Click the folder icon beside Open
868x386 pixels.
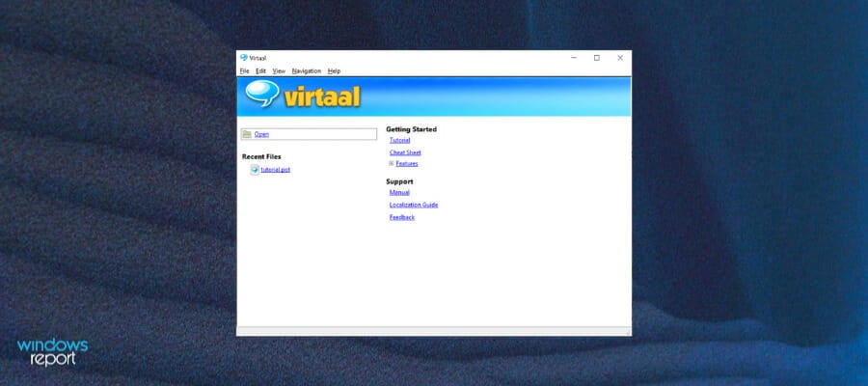247,134
